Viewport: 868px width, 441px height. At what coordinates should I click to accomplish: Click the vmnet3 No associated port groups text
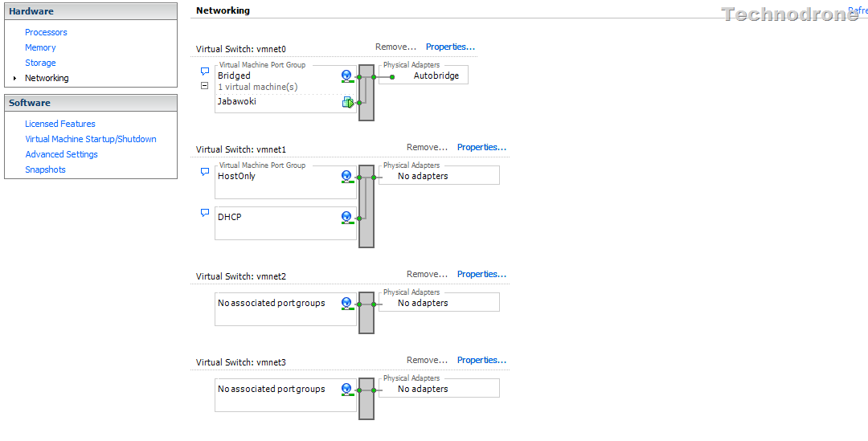[x=272, y=389]
